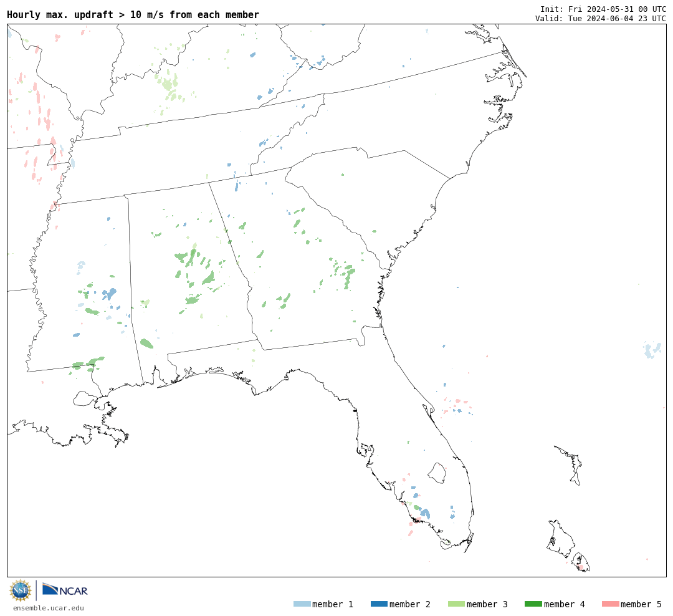This screenshot has width=673, height=616.
Task: Click the member 2 dark blue swatch
Action: [x=379, y=604]
